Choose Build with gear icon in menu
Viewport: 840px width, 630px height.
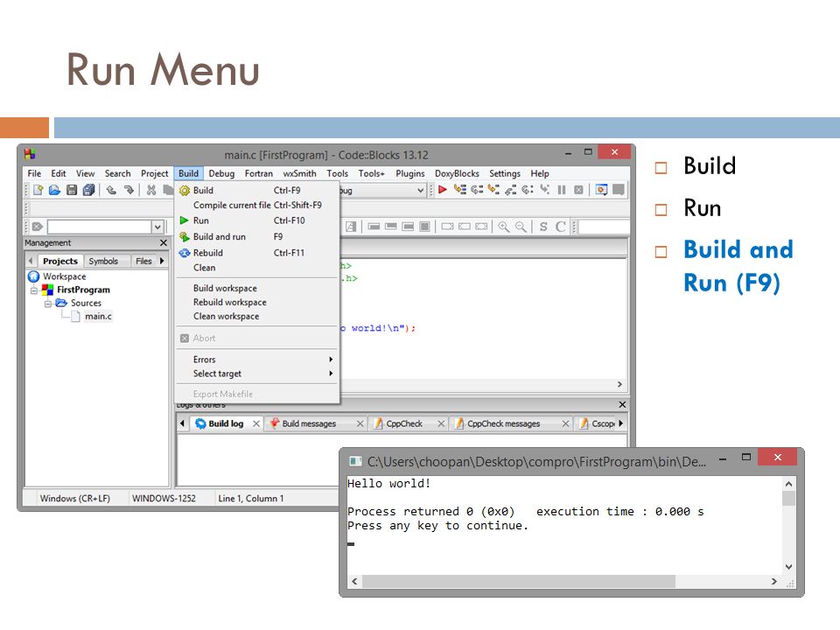(257, 190)
